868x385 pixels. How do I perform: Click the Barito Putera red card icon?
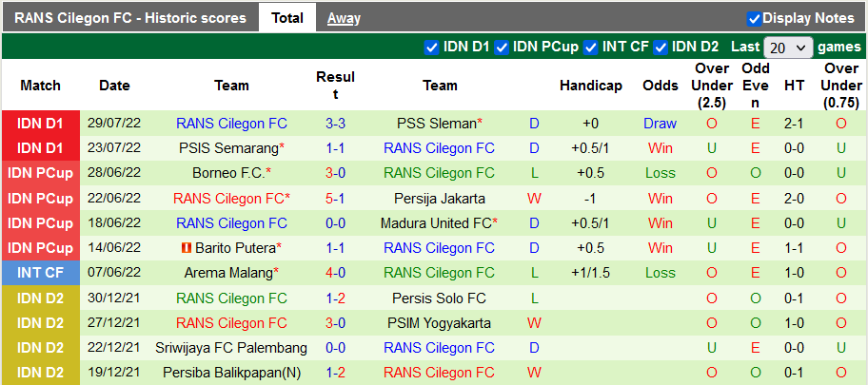(x=187, y=248)
